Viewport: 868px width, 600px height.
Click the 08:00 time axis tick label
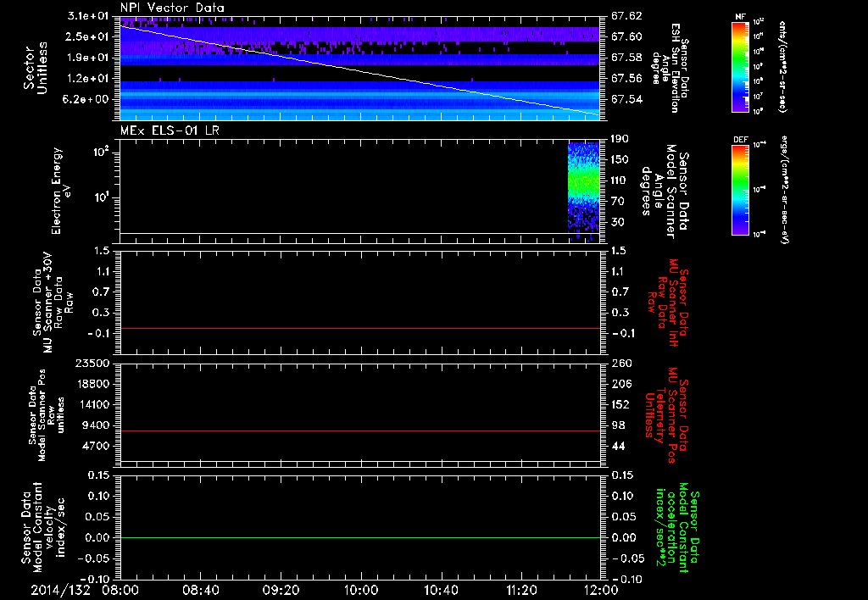pyautogui.click(x=120, y=588)
